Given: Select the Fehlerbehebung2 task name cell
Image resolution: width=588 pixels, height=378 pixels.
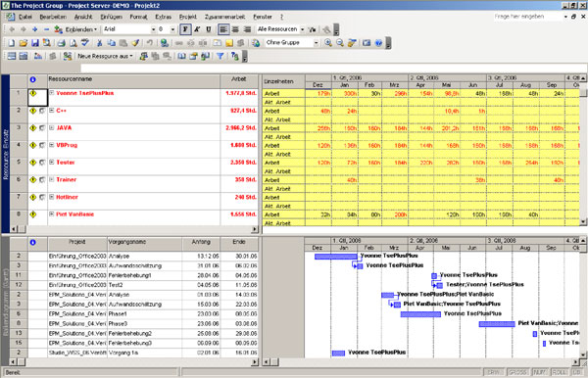Looking at the screenshot, I should (145, 333).
